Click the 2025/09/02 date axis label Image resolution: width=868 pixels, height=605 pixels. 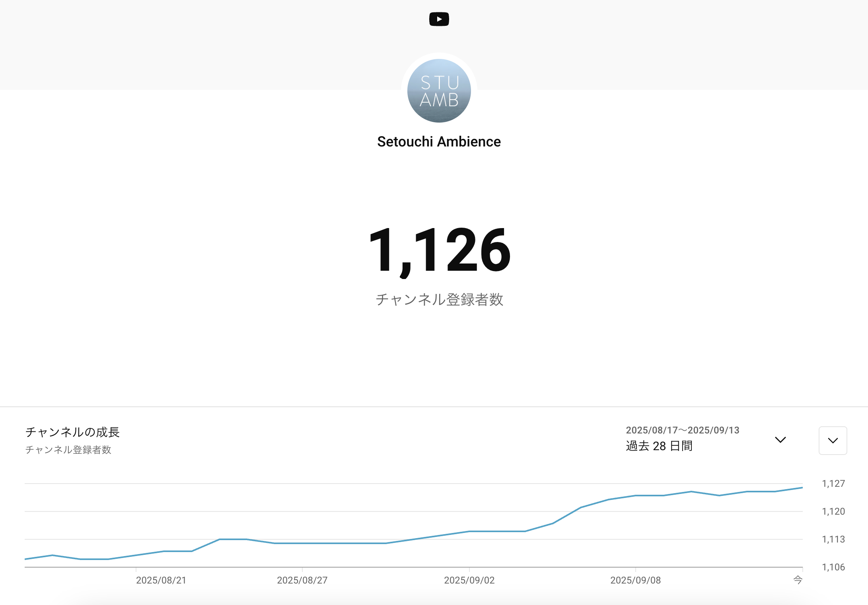(x=469, y=580)
